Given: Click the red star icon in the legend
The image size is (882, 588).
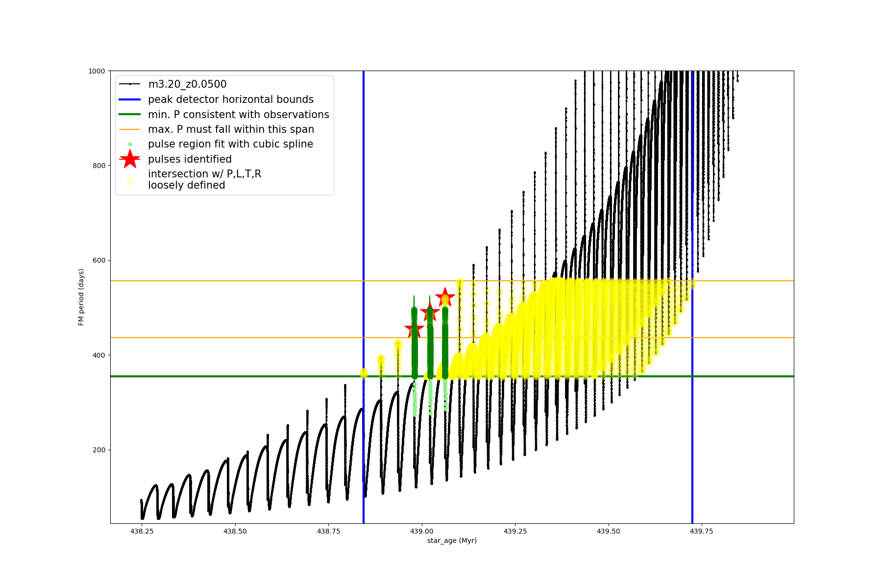Looking at the screenshot, I should tap(130, 159).
